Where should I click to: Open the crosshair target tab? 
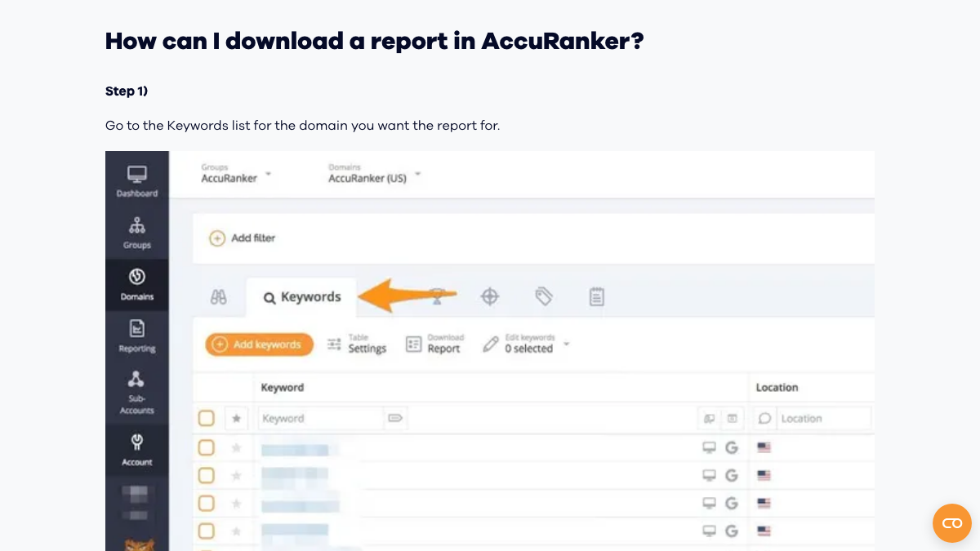(489, 296)
